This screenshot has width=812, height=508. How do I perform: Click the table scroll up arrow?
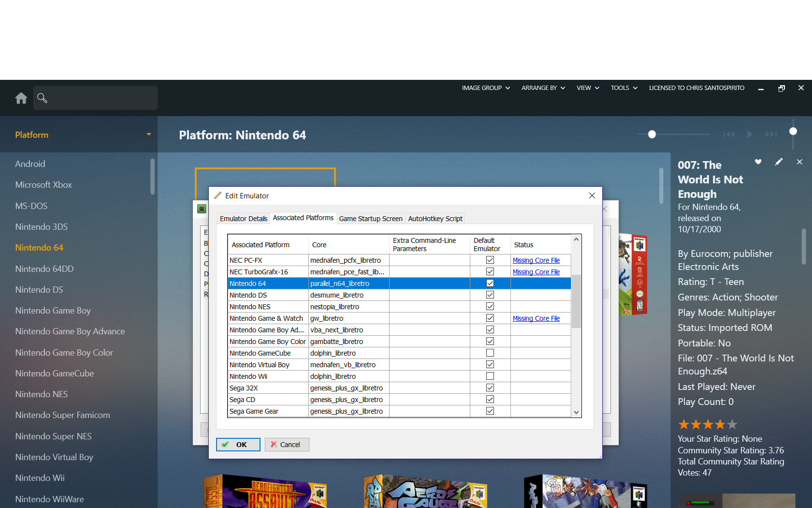click(x=576, y=239)
